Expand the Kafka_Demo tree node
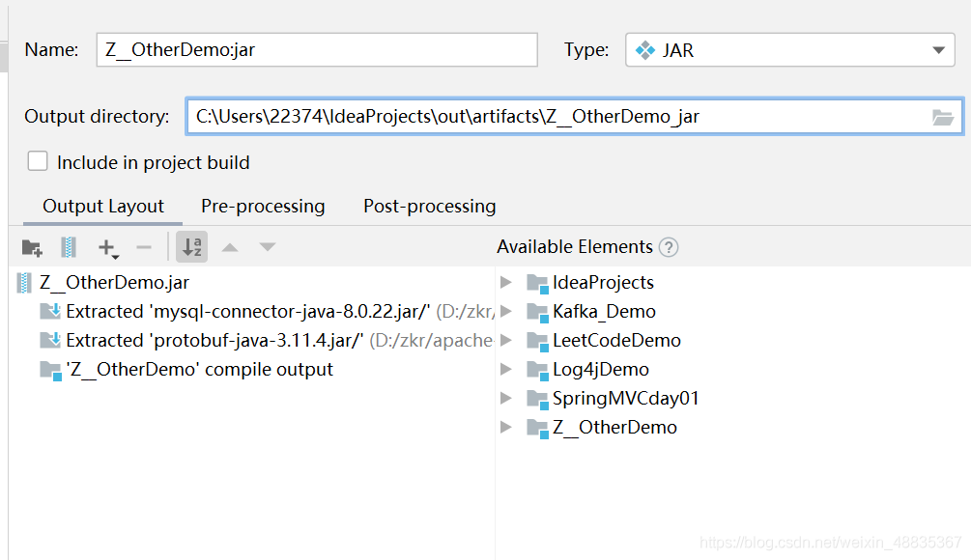Screen dimensions: 971x560 (x=506, y=311)
